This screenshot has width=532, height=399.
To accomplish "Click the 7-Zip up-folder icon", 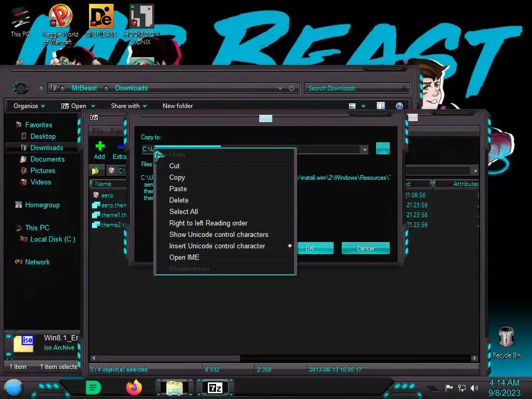I will pos(96,170).
